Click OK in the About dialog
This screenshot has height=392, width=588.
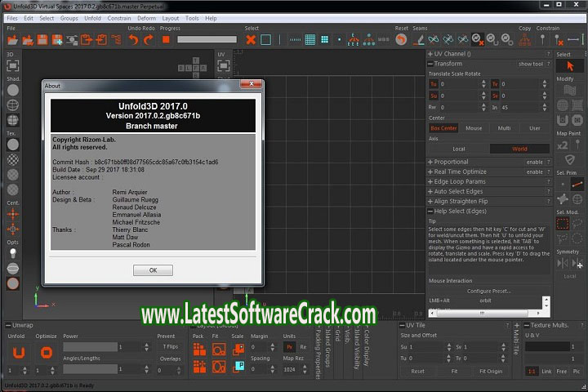pyautogui.click(x=153, y=270)
